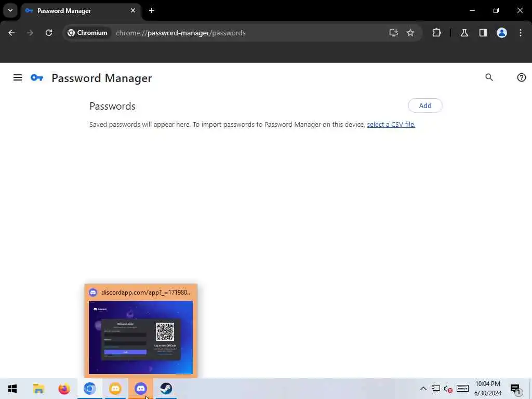
Task: Select the Password Manager tab
Action: pos(81,10)
